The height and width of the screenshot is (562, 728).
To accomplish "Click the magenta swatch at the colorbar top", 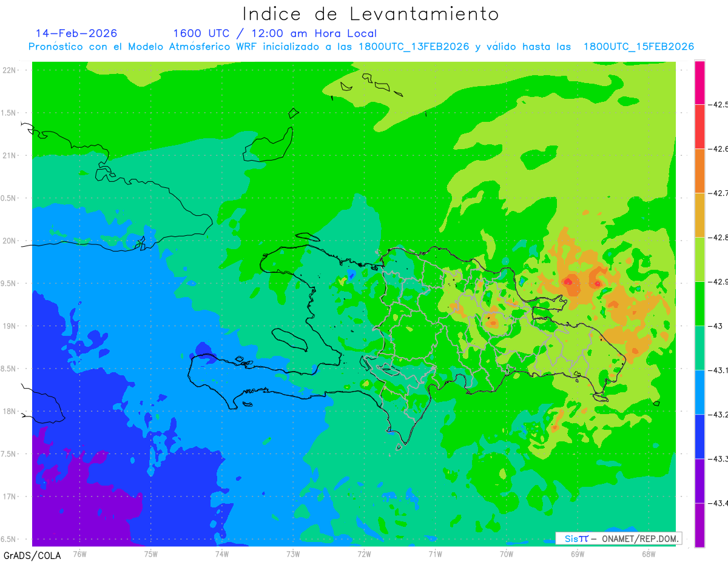I will tap(699, 82).
